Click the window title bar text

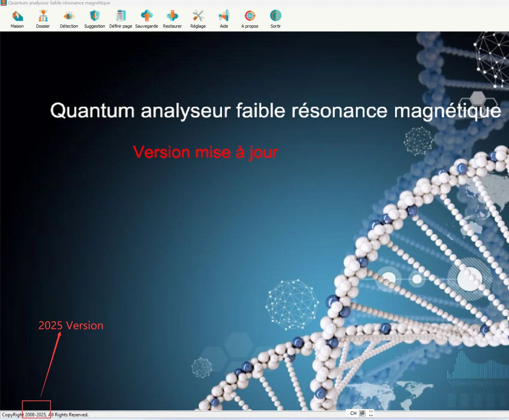(59, 3)
